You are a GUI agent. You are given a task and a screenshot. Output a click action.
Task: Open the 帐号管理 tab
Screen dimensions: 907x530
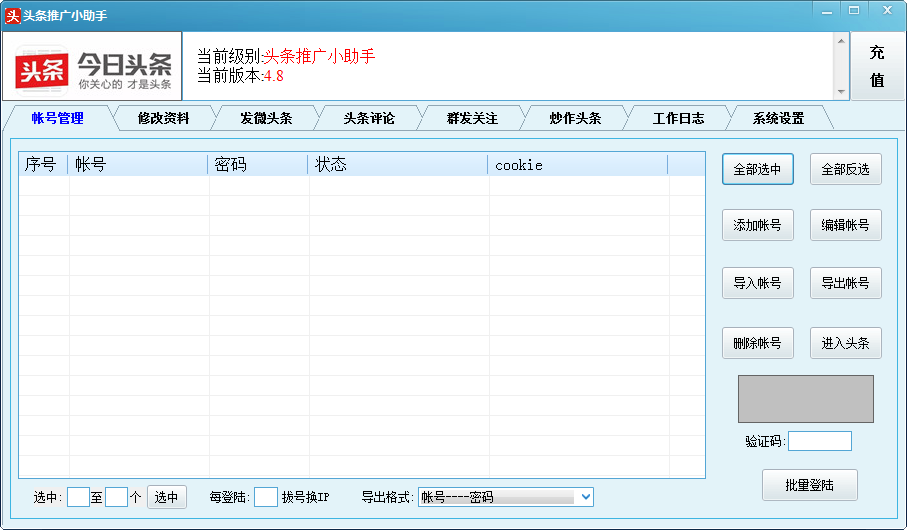click(x=57, y=118)
